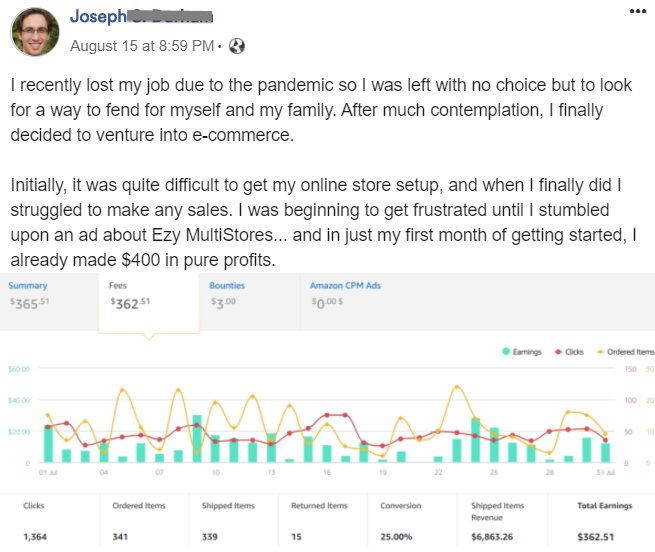This screenshot has width=655, height=552.
Task: Switch to the Summary tab
Action: pyautogui.click(x=28, y=292)
